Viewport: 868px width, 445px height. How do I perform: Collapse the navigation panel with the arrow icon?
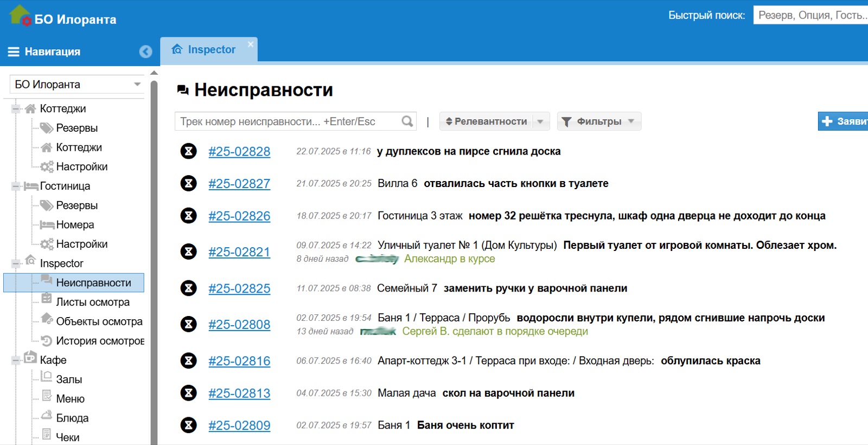[145, 51]
